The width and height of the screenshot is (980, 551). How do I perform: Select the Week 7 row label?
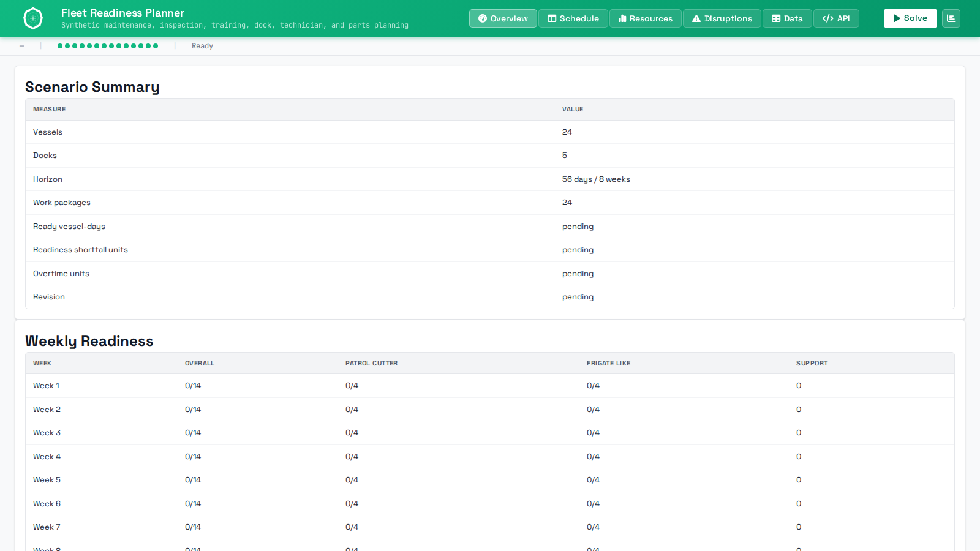click(47, 527)
